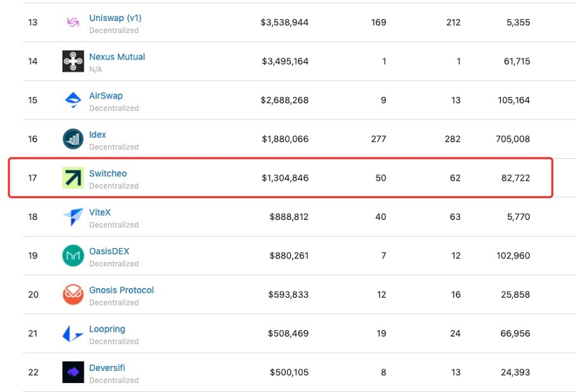Click the Nexus Mutual logo icon

click(73, 61)
